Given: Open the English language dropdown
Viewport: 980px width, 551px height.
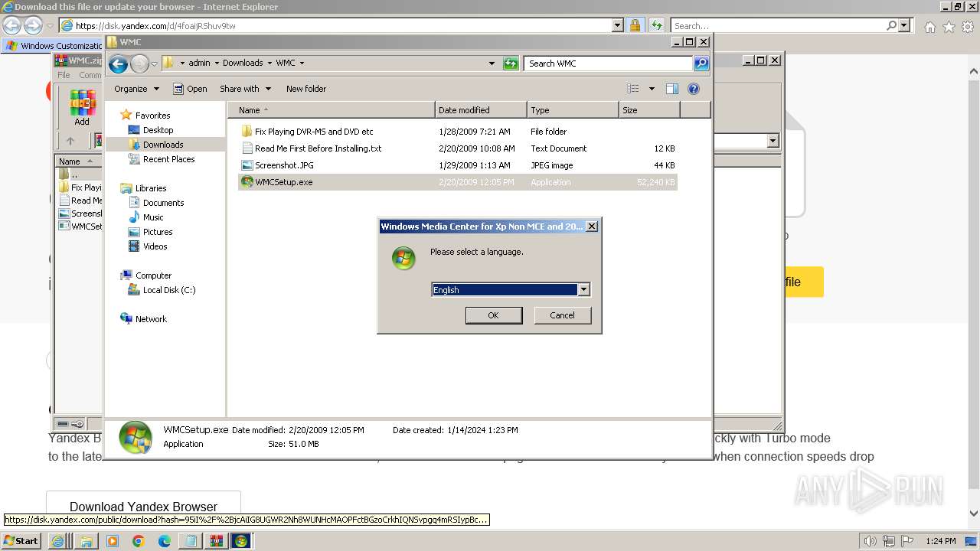Looking at the screenshot, I should tap(583, 290).
